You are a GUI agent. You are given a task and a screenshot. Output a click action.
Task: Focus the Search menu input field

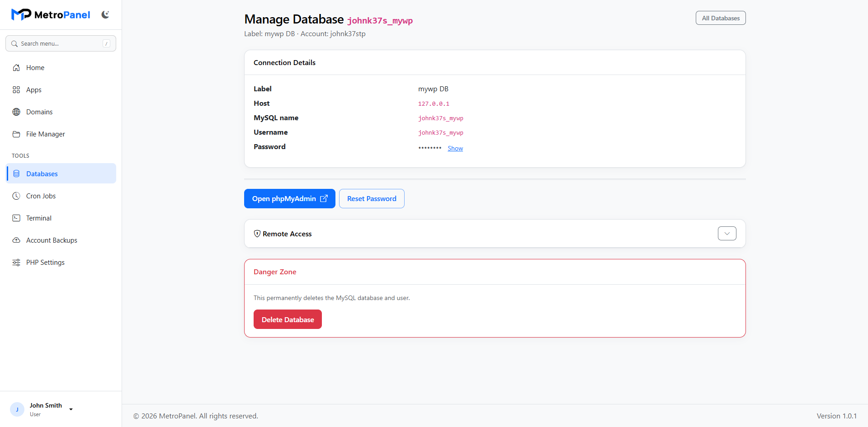coord(61,43)
